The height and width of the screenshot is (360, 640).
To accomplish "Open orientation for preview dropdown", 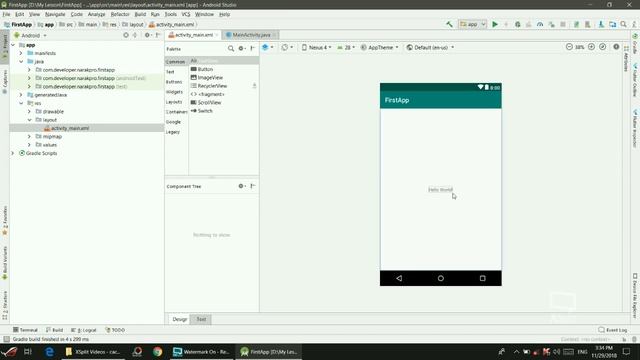I will tap(287, 47).
